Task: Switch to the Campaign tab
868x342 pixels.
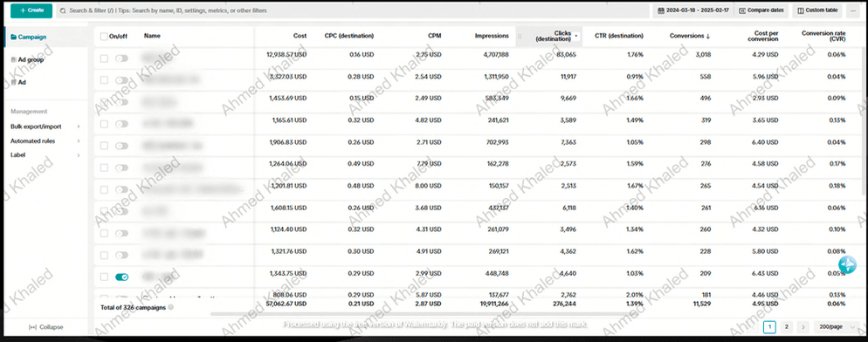Action: pos(46,37)
